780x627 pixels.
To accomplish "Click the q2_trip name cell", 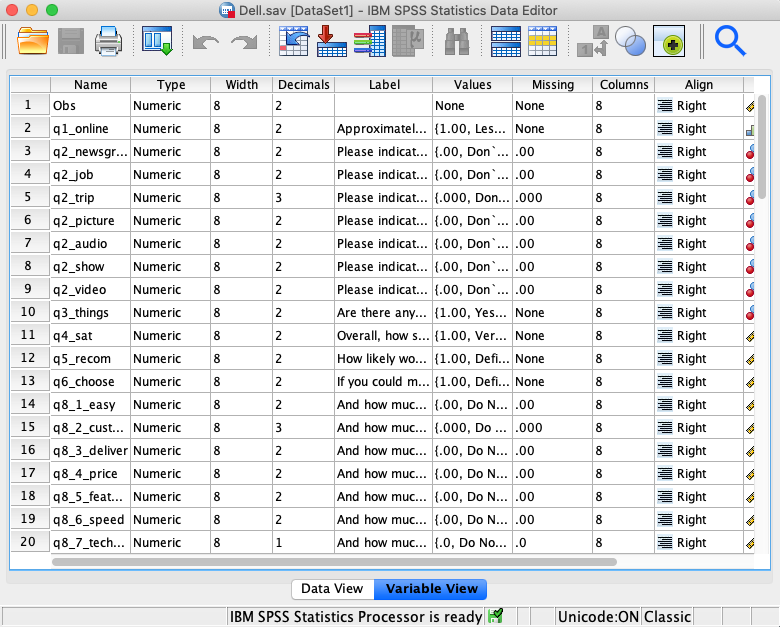I will [x=91, y=198].
